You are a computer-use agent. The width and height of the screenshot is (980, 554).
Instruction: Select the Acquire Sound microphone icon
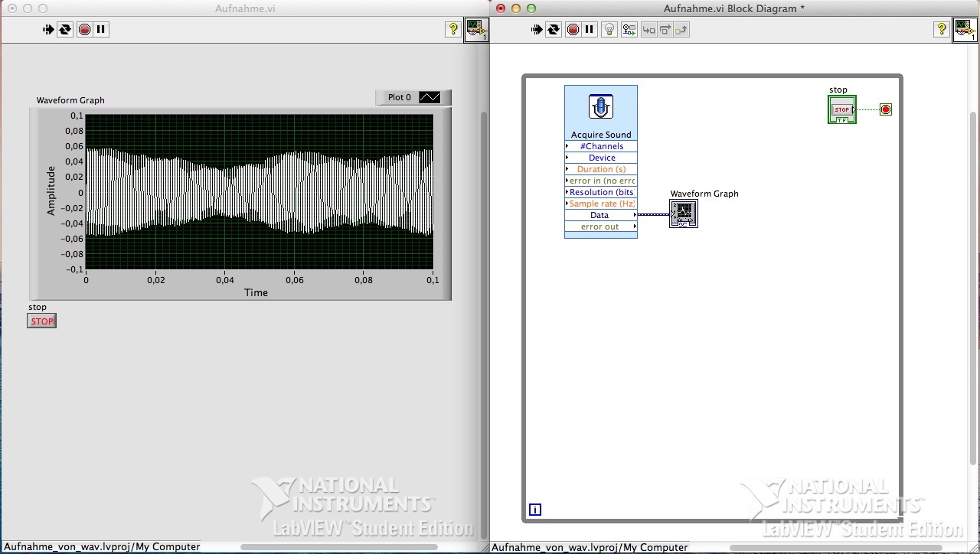[x=601, y=106]
